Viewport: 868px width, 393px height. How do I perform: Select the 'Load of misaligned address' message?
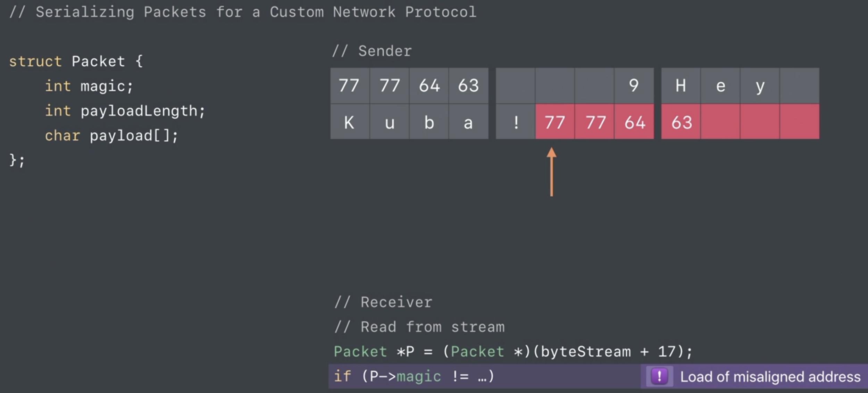click(x=770, y=377)
